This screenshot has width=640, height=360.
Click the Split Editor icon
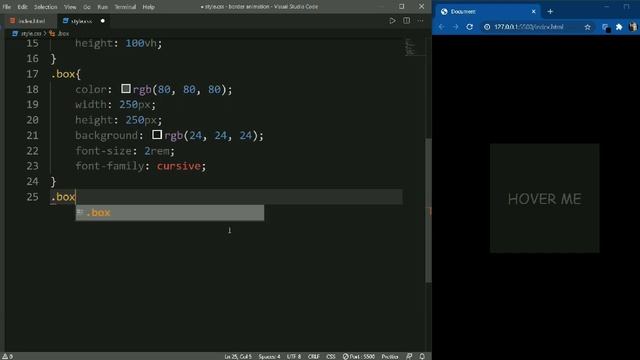point(407,21)
